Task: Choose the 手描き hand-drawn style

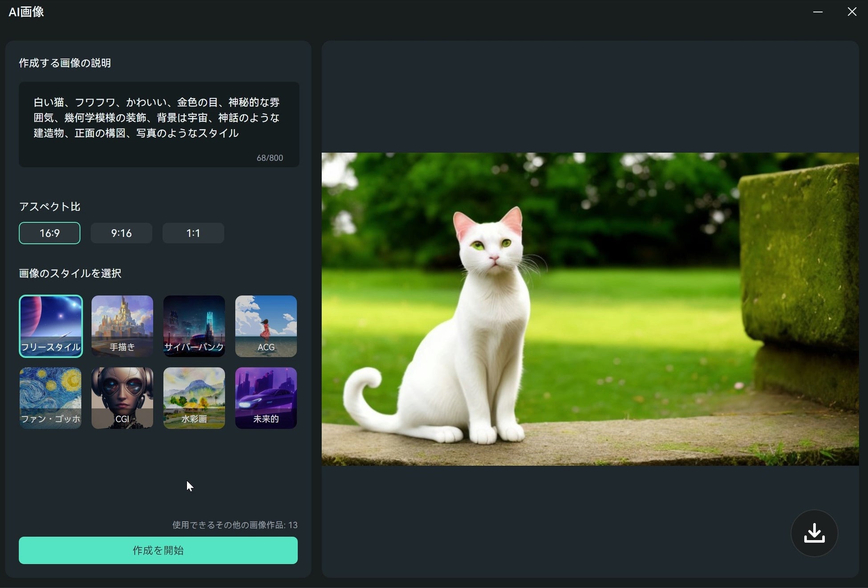Action: 122,326
